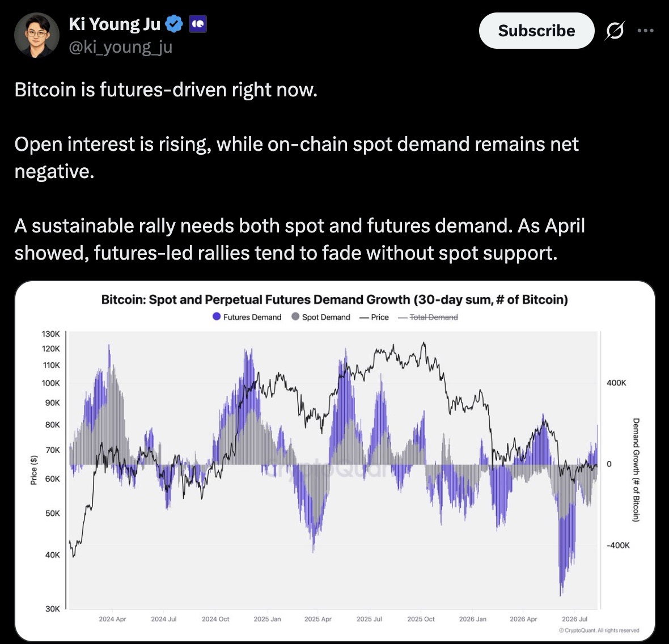
Task: Toggle the Futures Demand legend series
Action: 247,317
